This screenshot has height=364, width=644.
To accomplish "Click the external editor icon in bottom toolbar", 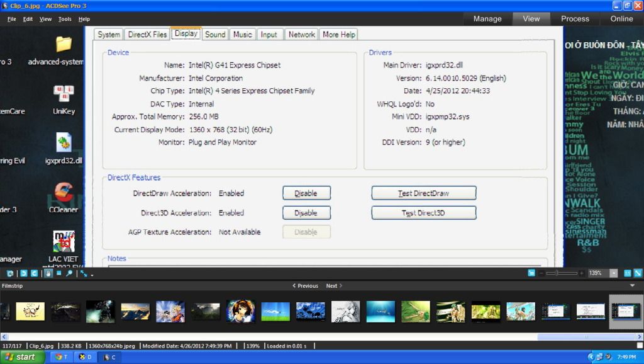I will tap(10, 273).
